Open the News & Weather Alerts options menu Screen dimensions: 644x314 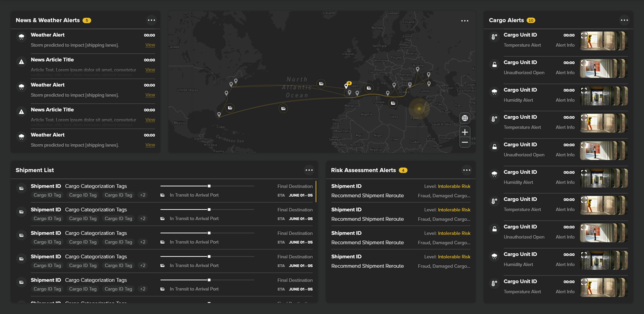click(152, 20)
